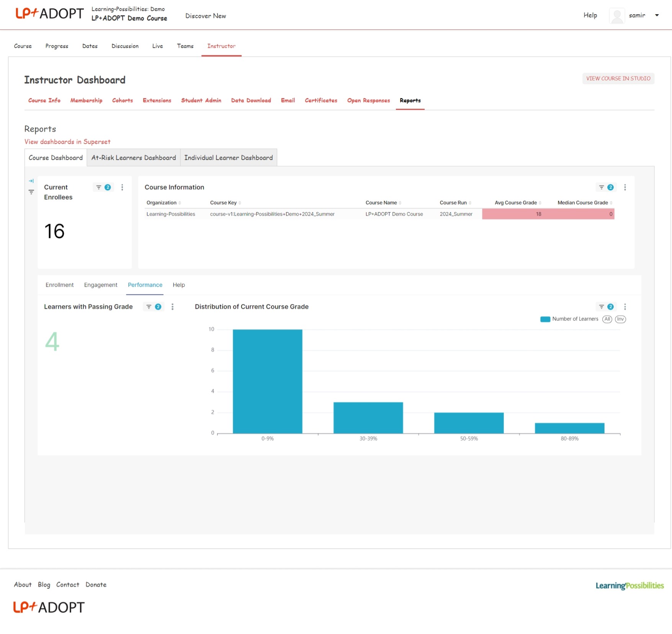Open Current Enrollees more options menu
Image resolution: width=672 pixels, height=634 pixels.
[x=122, y=188]
